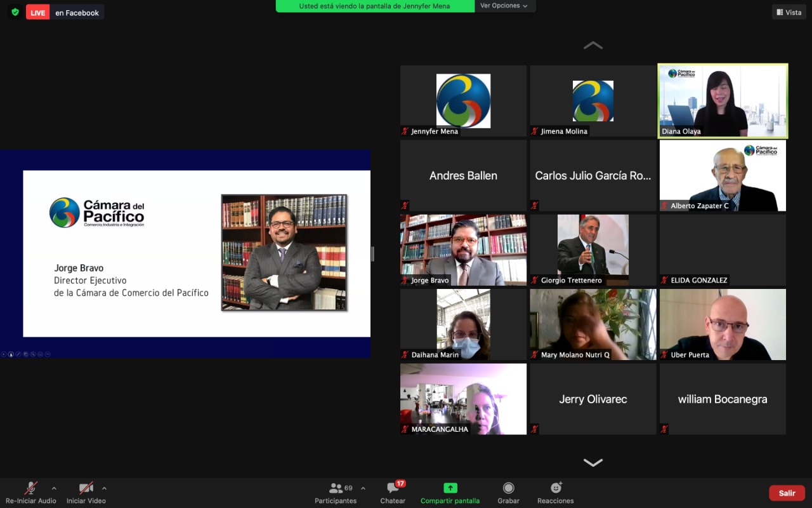
Task: Click the slide pen annotation tool
Action: pyautogui.click(x=18, y=354)
